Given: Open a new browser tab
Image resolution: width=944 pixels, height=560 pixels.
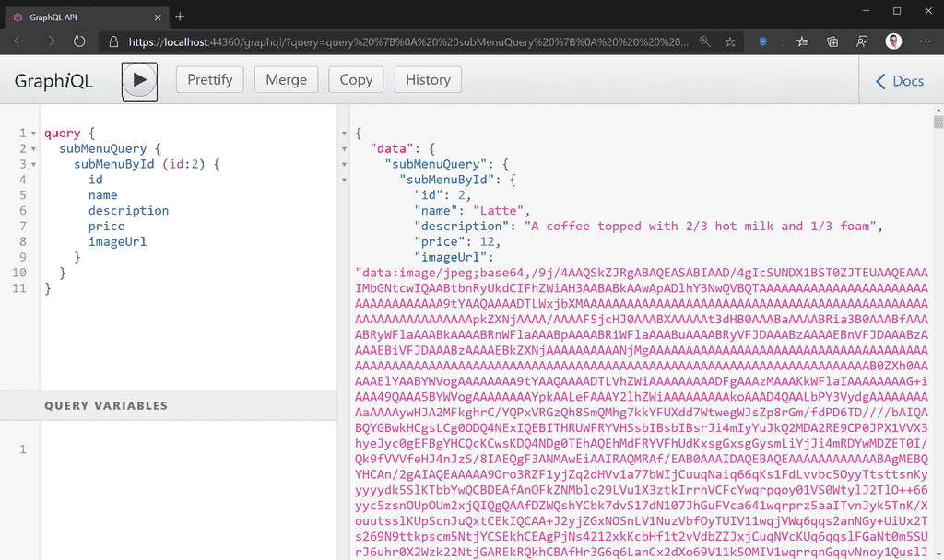Looking at the screenshot, I should point(179,16).
